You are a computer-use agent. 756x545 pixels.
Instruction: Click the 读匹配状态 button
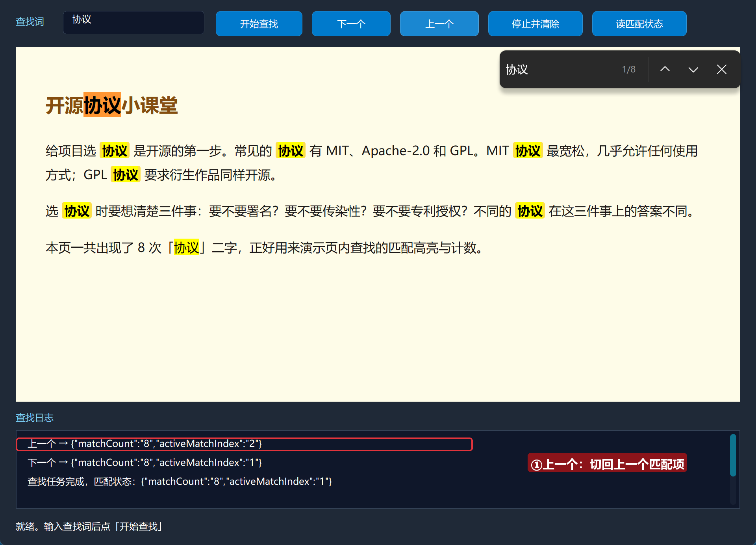pyautogui.click(x=639, y=24)
